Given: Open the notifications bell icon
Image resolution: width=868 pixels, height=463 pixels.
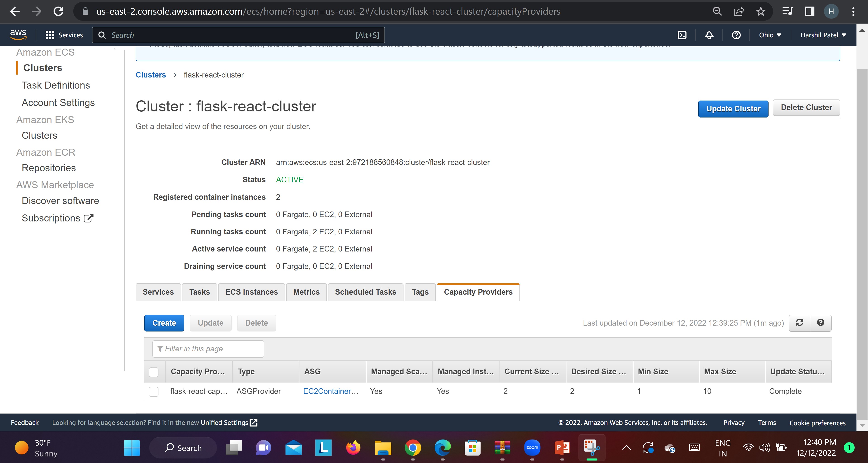Looking at the screenshot, I should (x=709, y=35).
